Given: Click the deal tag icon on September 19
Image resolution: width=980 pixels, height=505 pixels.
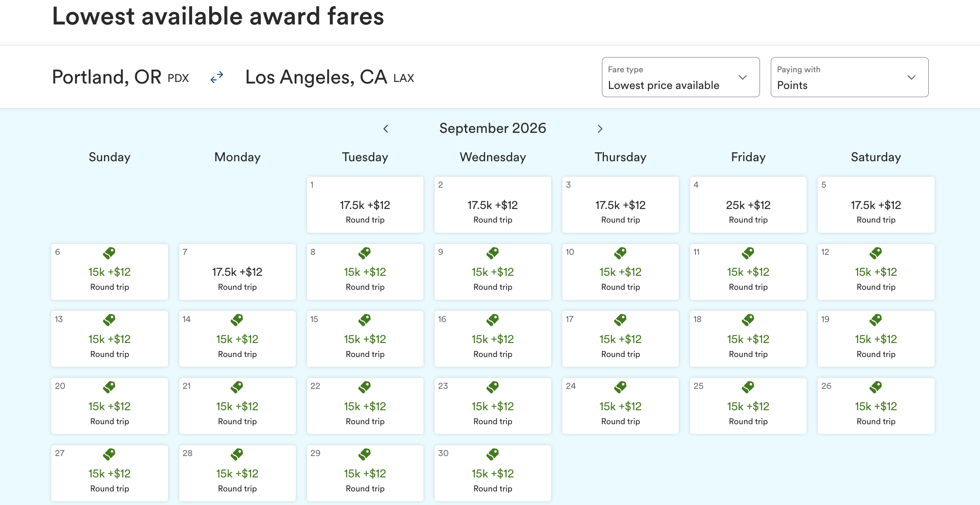Looking at the screenshot, I should (x=876, y=320).
